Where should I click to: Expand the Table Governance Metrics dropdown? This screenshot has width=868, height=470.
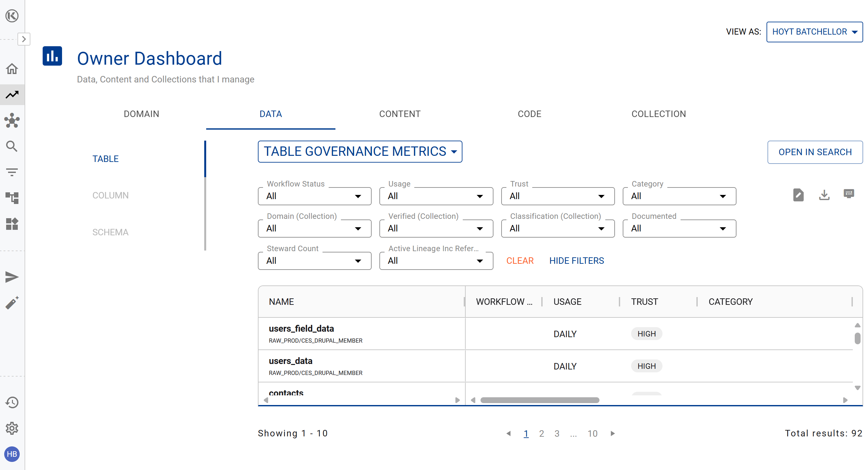point(360,152)
